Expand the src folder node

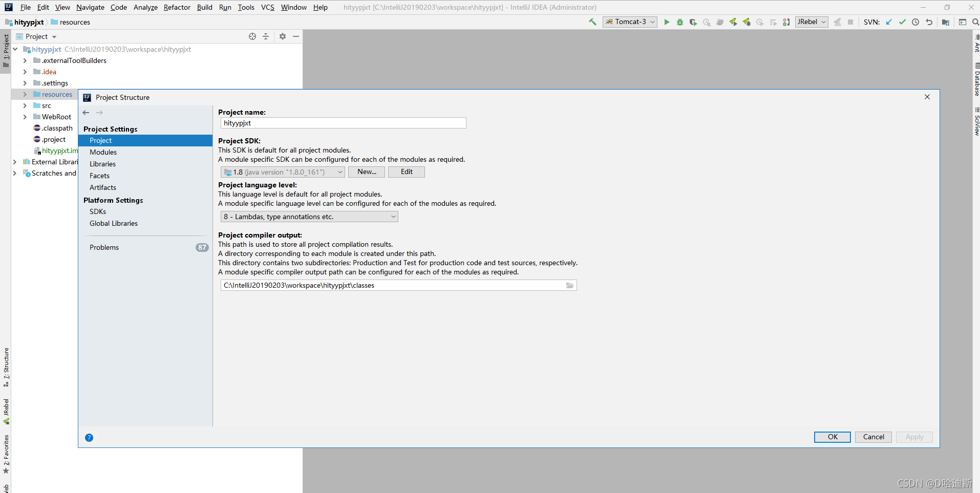25,105
